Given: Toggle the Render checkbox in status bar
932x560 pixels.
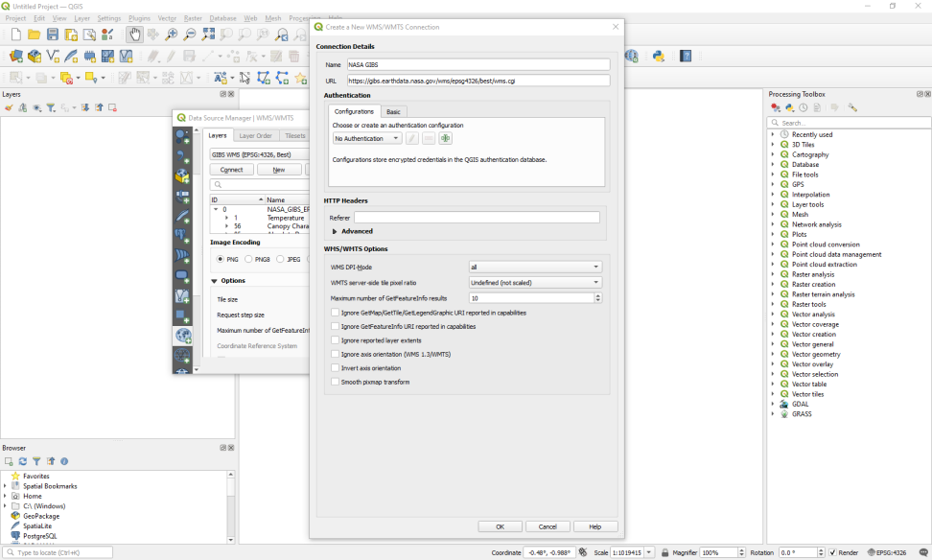Looking at the screenshot, I should pyautogui.click(x=832, y=552).
